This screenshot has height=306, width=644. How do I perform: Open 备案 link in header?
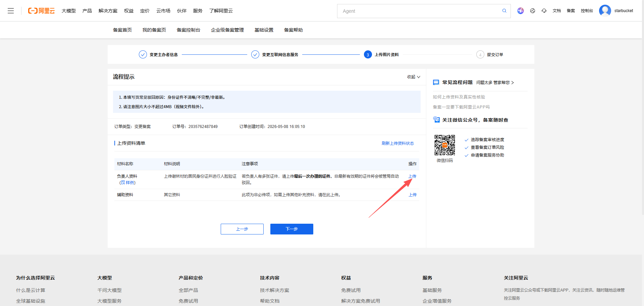[x=571, y=11]
